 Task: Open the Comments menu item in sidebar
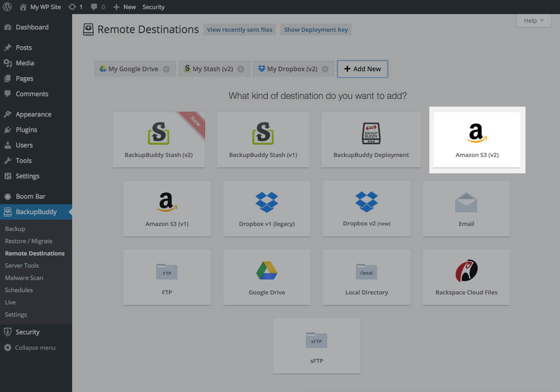(x=36, y=94)
